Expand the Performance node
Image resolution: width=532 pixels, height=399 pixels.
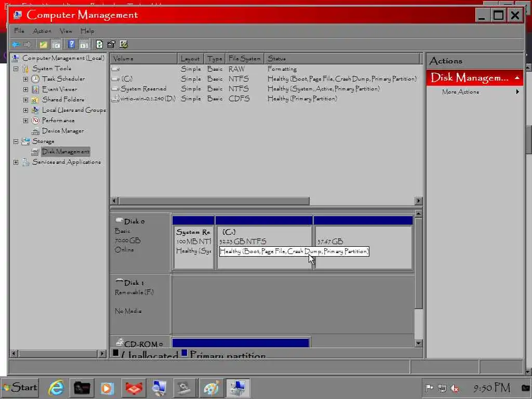point(26,121)
